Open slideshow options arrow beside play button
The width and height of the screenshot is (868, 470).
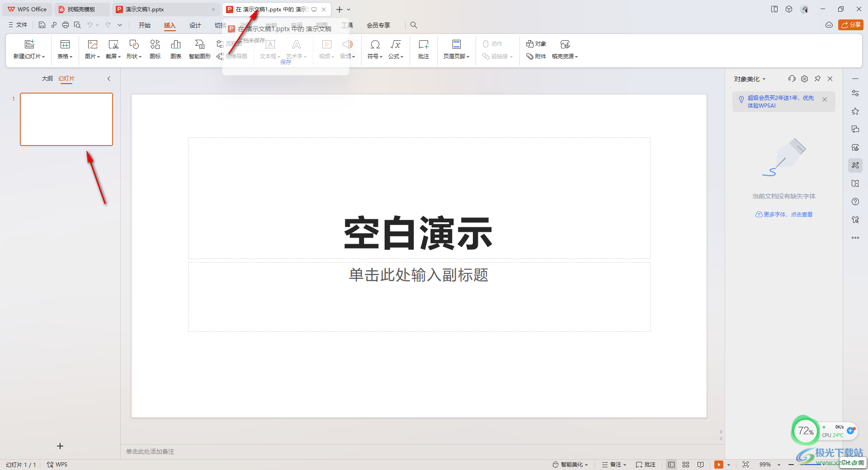pos(729,465)
